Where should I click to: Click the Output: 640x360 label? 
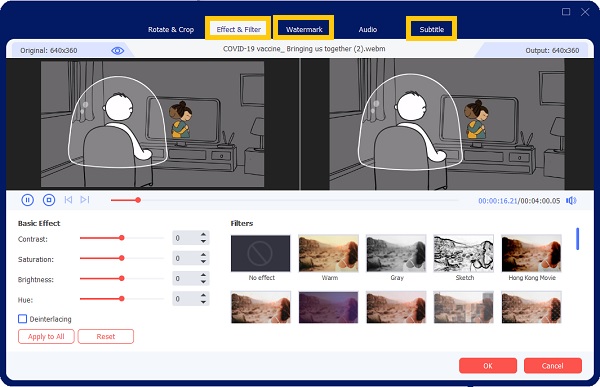(x=552, y=51)
